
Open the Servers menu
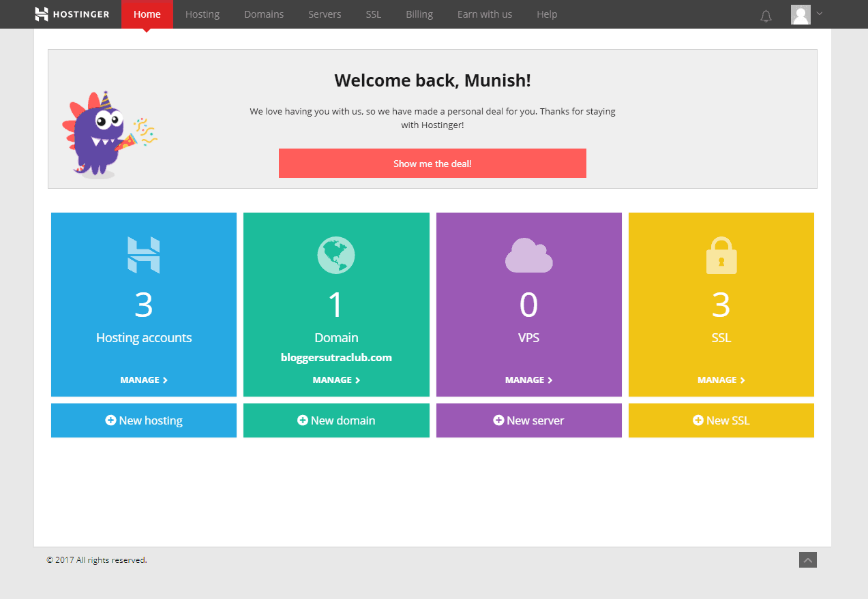tap(325, 14)
